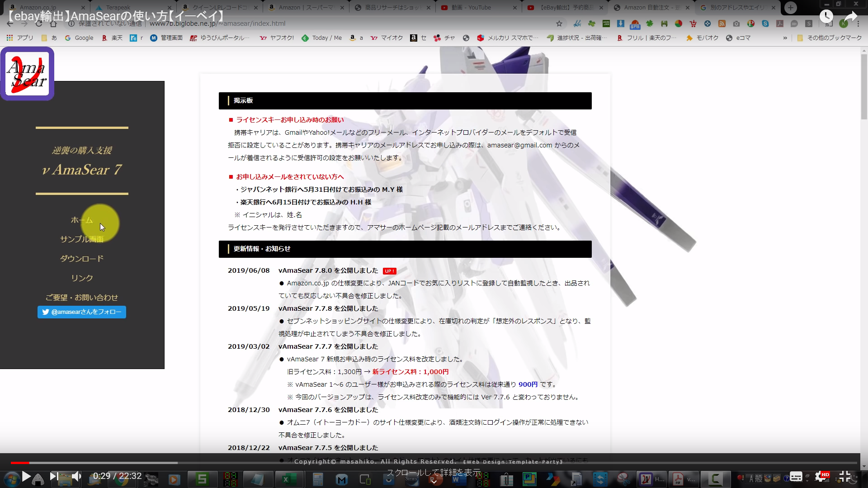Viewport: 868px width, 488px height.
Task: Open the pie chart extension icon
Action: click(x=679, y=24)
